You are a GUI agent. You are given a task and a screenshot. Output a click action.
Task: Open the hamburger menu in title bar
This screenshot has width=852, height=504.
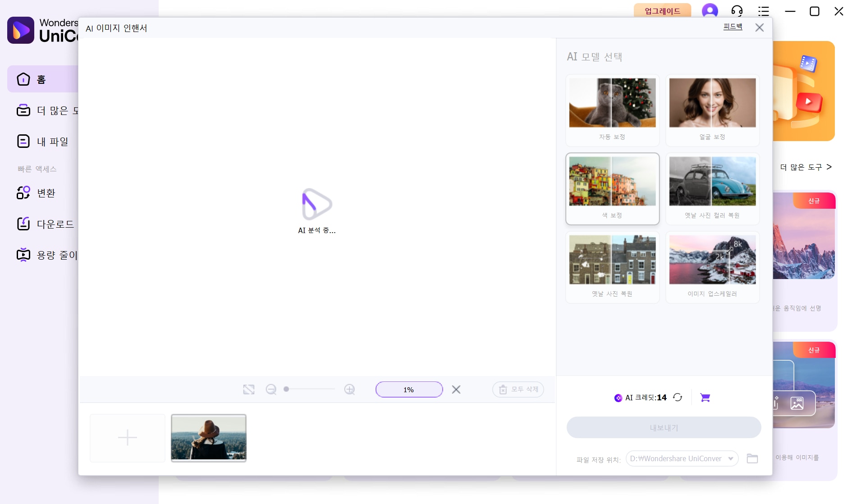pyautogui.click(x=764, y=11)
